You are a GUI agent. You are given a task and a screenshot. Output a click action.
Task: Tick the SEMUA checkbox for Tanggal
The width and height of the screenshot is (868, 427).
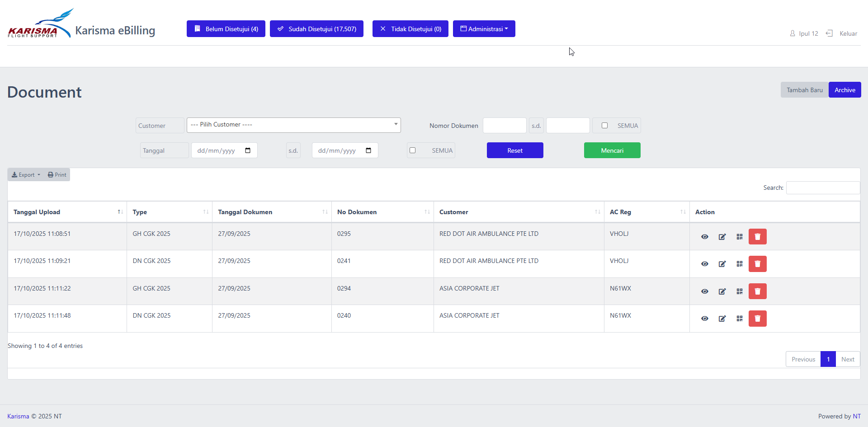point(412,150)
